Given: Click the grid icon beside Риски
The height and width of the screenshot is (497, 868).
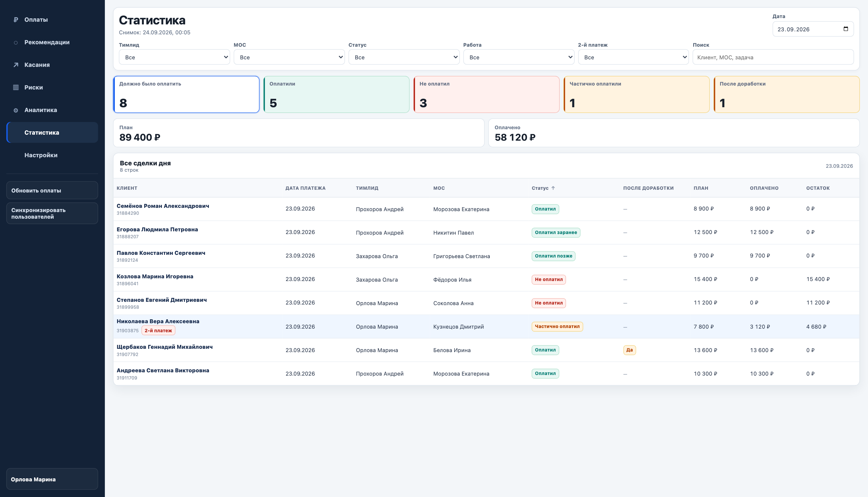Looking at the screenshot, I should coord(16,87).
